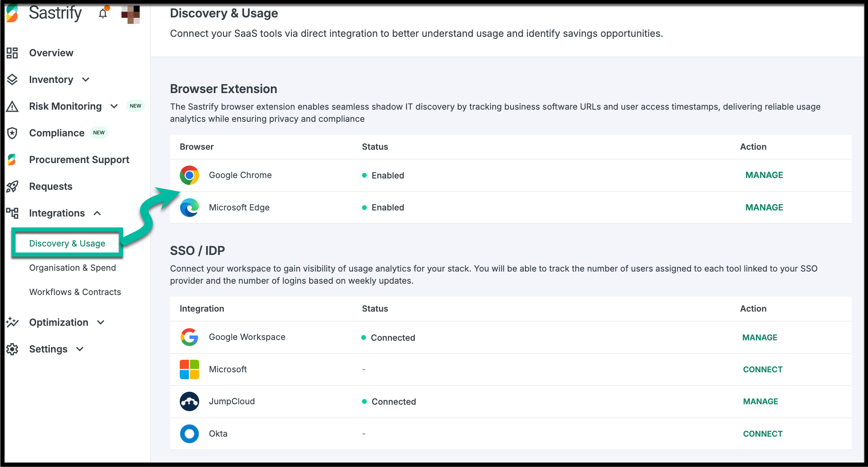Click the Browser Extension section heading
The image size is (868, 467).
pyautogui.click(x=223, y=89)
